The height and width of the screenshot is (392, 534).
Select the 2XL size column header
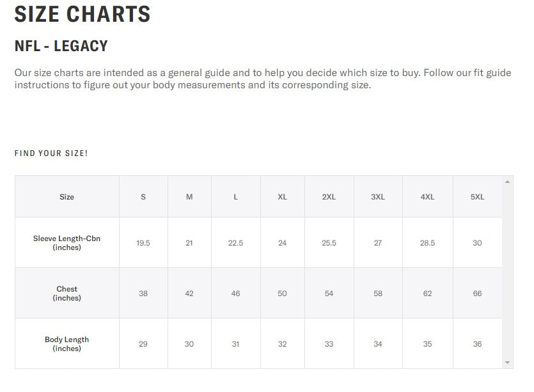coord(329,197)
